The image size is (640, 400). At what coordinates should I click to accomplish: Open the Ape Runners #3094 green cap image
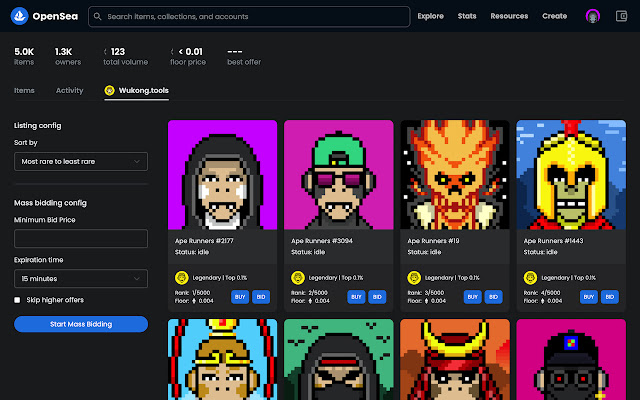tap(339, 175)
